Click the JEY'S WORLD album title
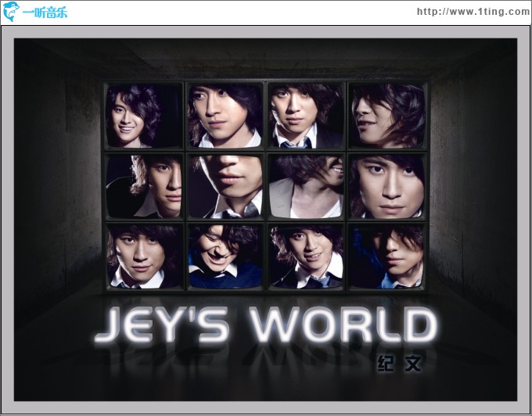The image size is (532, 416). coord(266,325)
